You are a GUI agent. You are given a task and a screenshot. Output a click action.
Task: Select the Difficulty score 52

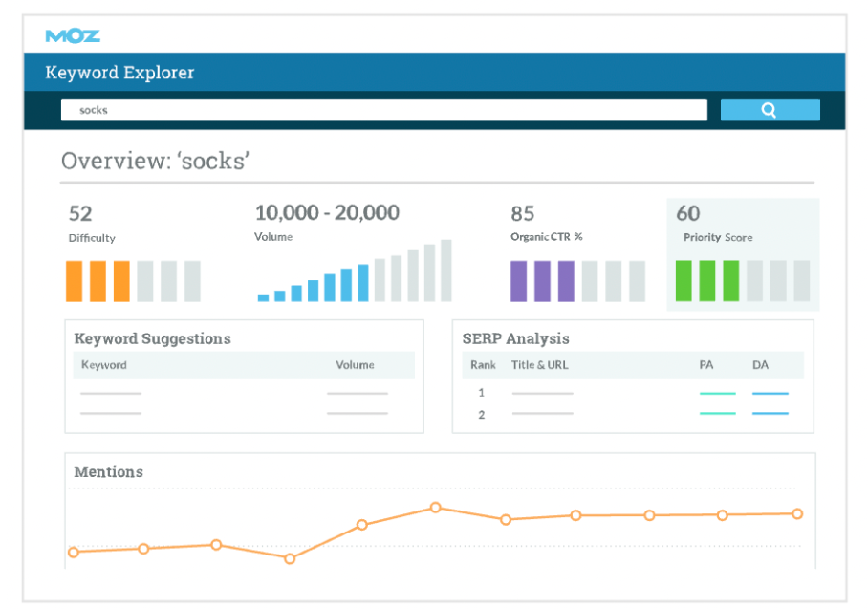coord(80,213)
